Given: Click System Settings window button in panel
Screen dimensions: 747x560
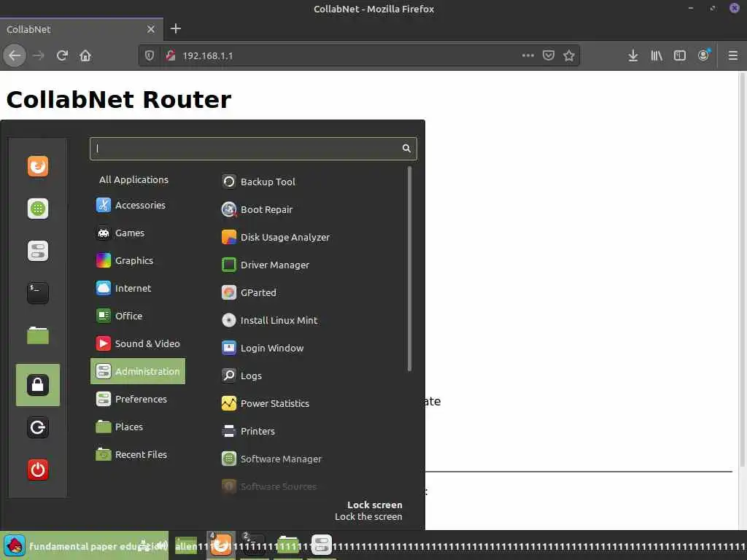Looking at the screenshot, I should point(322,545).
